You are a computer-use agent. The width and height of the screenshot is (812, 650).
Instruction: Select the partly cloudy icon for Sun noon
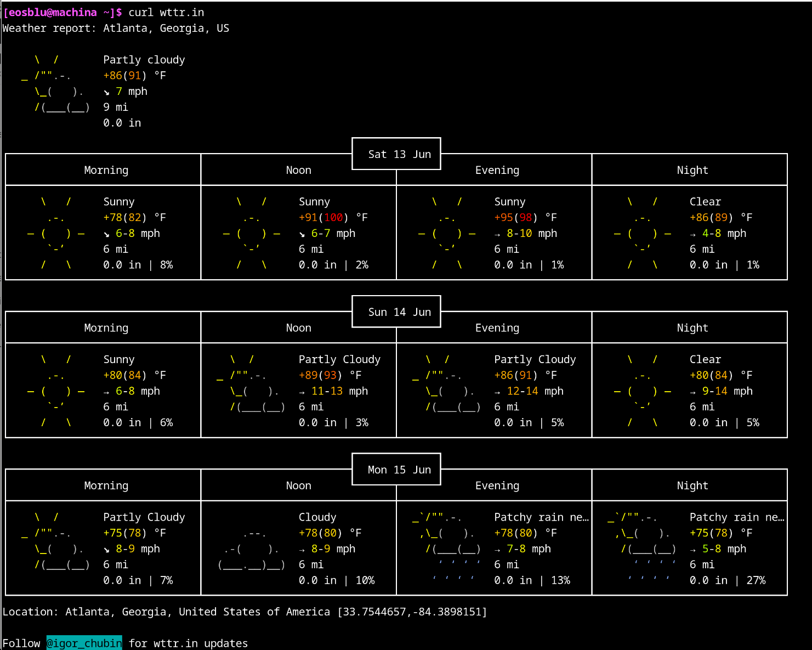click(251, 383)
